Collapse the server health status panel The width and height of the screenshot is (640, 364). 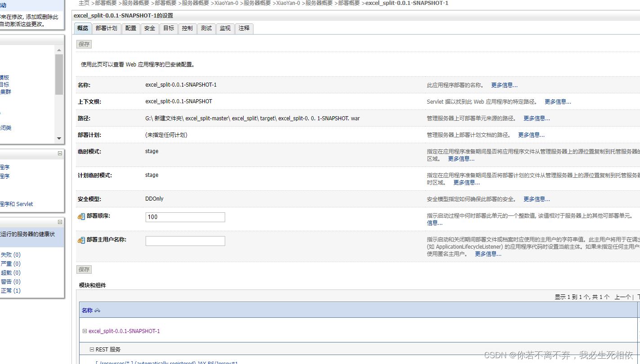(x=60, y=222)
